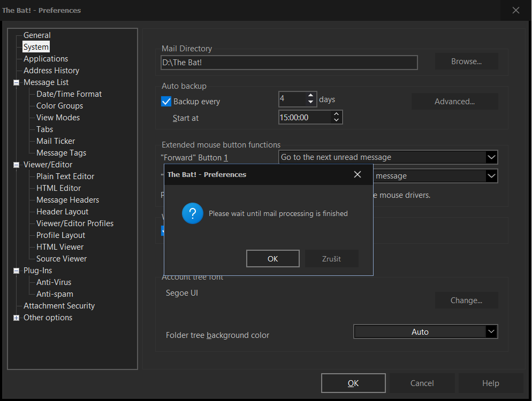This screenshot has width=532, height=401.
Task: Select General in the preferences tree
Action: tap(37, 35)
